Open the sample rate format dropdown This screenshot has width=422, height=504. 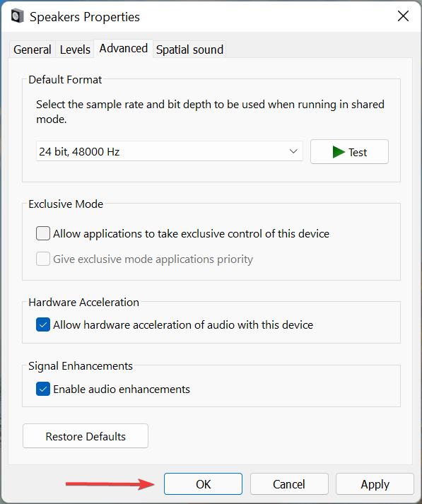click(170, 151)
